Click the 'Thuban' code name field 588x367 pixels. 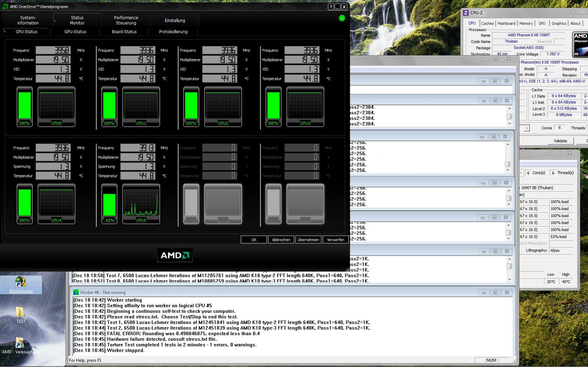(511, 41)
